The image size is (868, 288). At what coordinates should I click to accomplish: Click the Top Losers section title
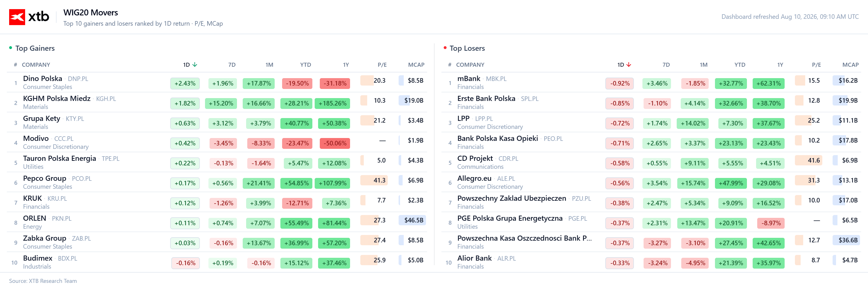tap(467, 48)
